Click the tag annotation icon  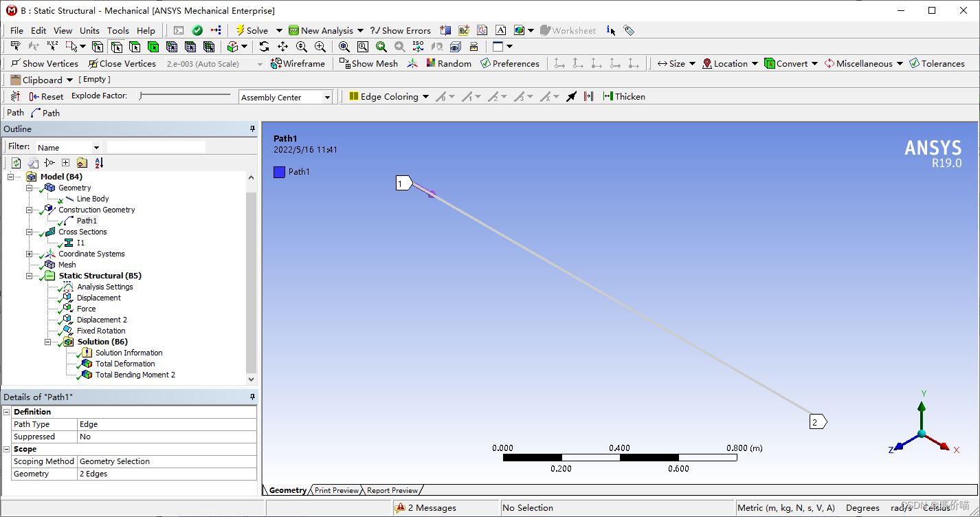pyautogui.click(x=629, y=30)
